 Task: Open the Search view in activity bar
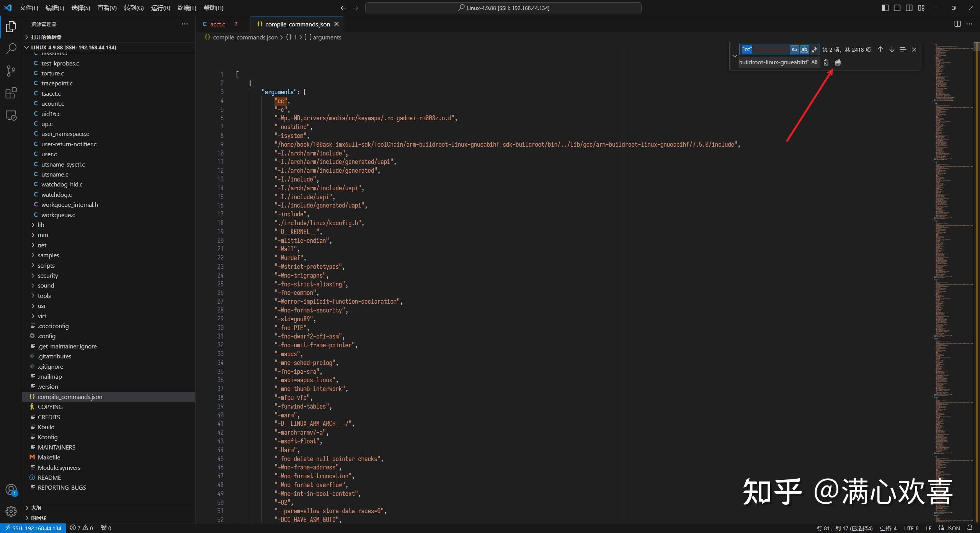11,49
